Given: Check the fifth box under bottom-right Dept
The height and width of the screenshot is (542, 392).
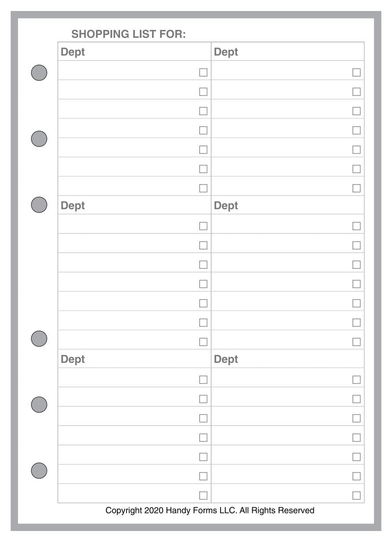Looking at the screenshot, I should (x=356, y=457).
